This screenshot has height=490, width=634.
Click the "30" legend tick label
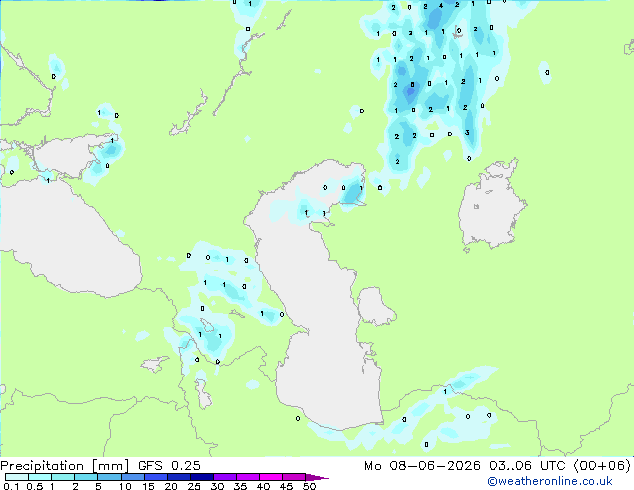tap(217, 486)
